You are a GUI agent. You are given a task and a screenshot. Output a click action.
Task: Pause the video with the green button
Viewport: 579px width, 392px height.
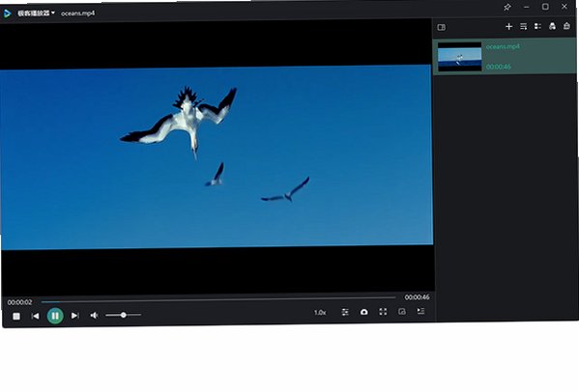pyautogui.click(x=55, y=316)
